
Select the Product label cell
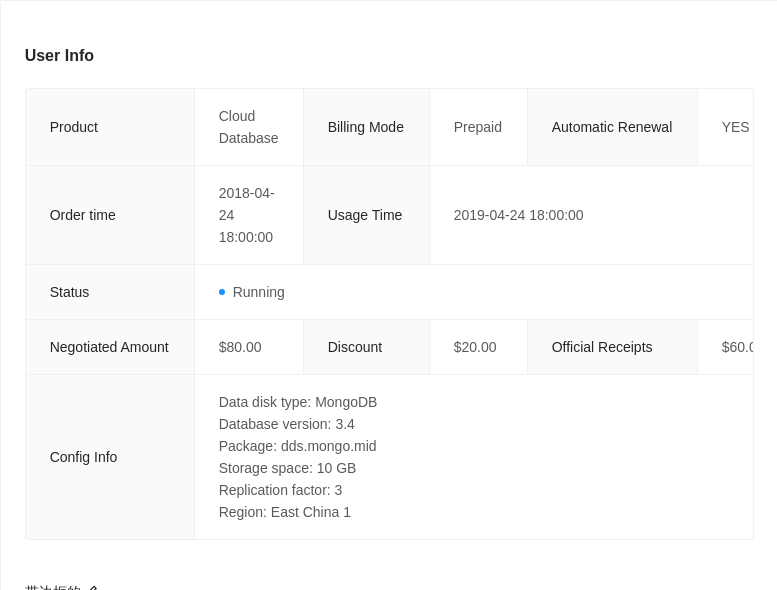[x=74, y=127]
